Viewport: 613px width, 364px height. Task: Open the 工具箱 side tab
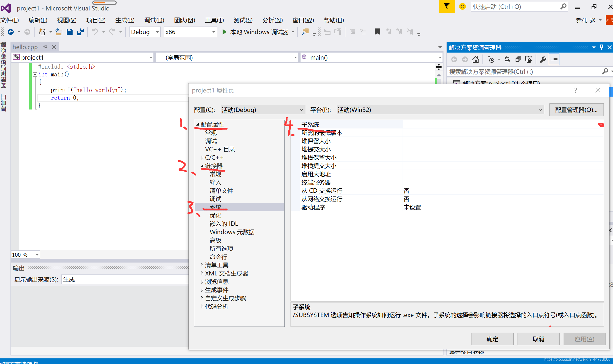(x=3, y=103)
